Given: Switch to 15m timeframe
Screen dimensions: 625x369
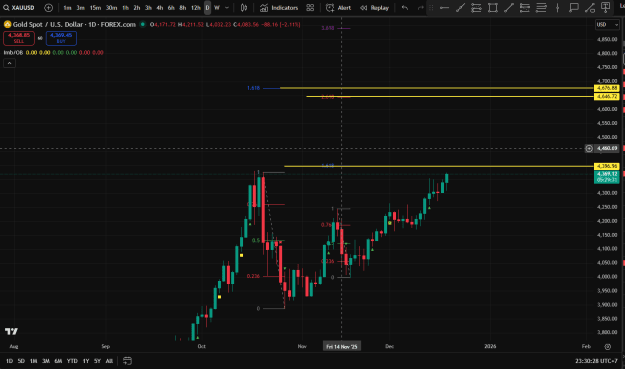Looking at the screenshot, I should pos(95,8).
